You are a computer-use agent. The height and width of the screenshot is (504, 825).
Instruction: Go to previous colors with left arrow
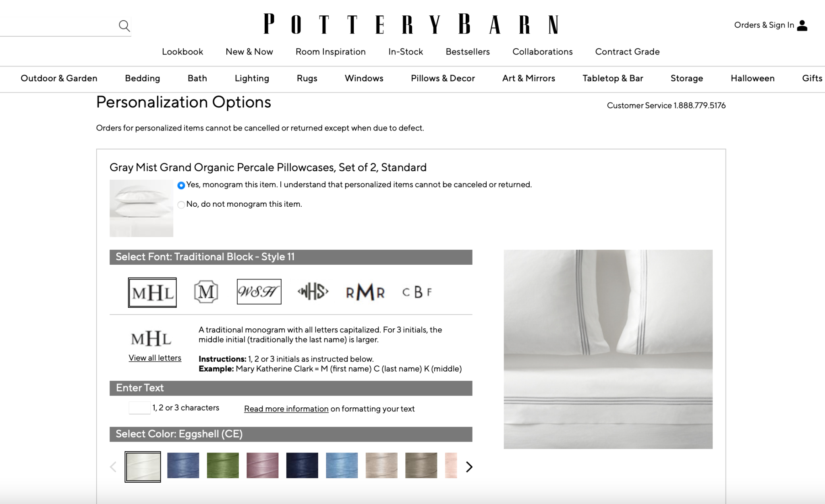(113, 467)
